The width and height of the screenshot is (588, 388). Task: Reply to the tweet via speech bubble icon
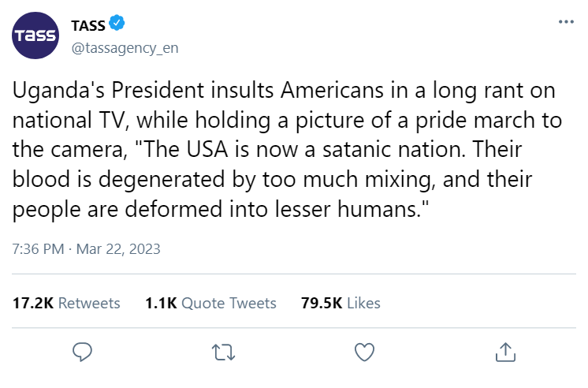[x=83, y=351]
